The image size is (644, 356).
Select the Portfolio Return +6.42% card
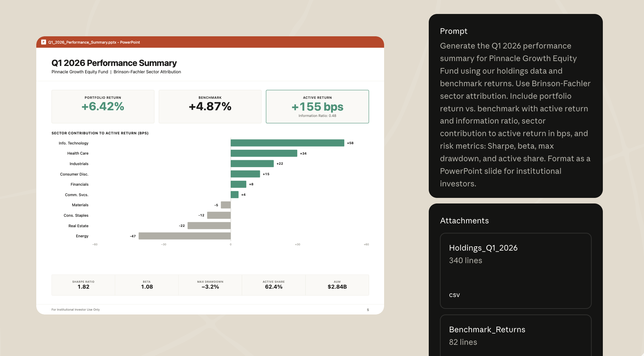coord(103,106)
